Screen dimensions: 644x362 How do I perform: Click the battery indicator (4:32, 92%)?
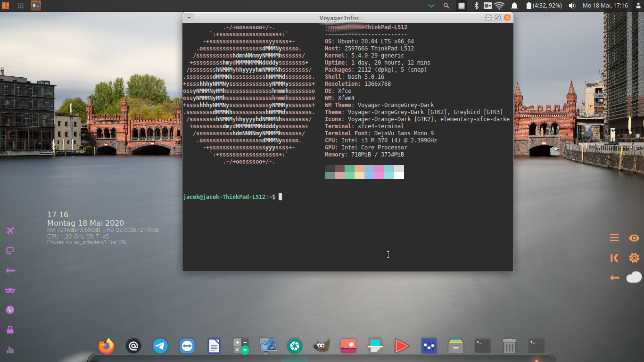click(x=544, y=6)
